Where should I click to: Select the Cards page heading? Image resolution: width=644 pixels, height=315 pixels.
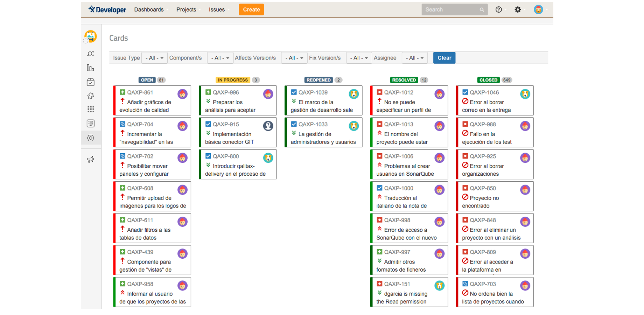119,38
